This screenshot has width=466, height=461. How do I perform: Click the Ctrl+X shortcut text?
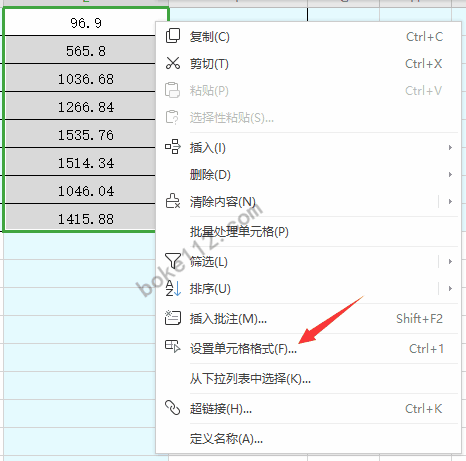tap(424, 64)
